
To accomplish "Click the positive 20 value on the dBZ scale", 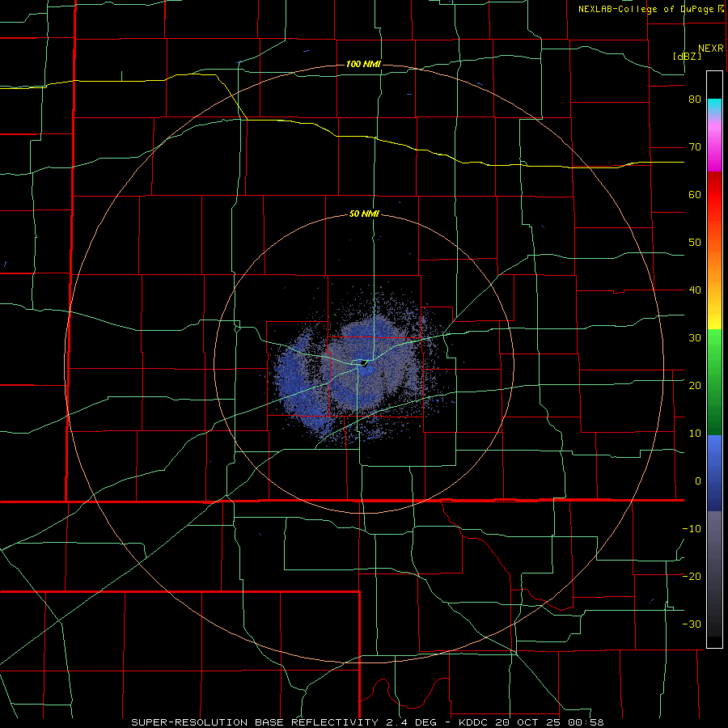I will tap(695, 386).
